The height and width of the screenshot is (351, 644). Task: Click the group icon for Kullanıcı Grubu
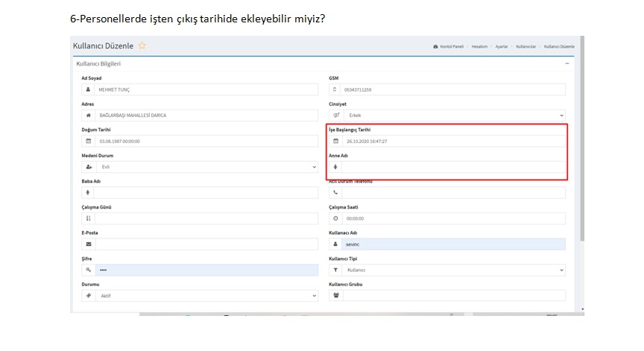click(335, 295)
